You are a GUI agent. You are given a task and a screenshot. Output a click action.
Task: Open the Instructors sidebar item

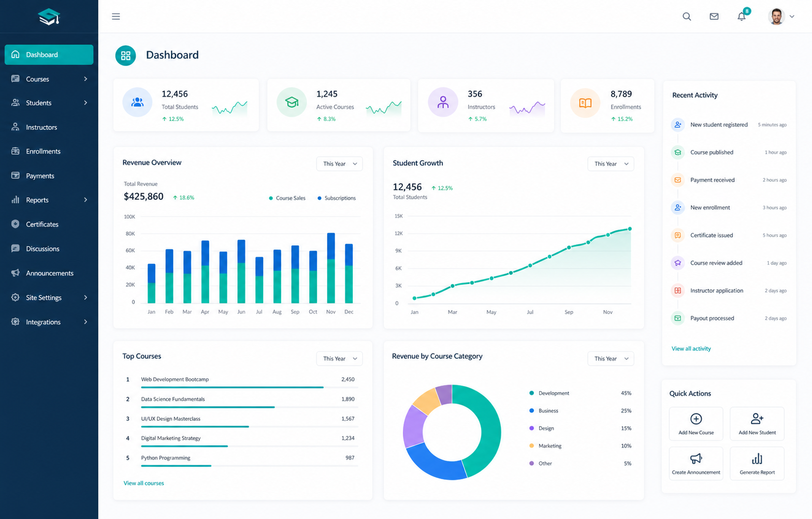pyautogui.click(x=49, y=127)
